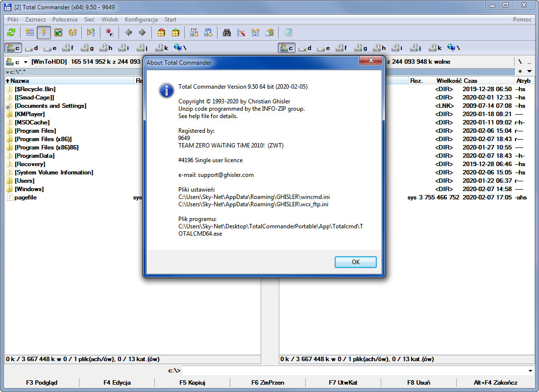Switch to brief file list view icon
539x392 pixels.
coord(30,33)
